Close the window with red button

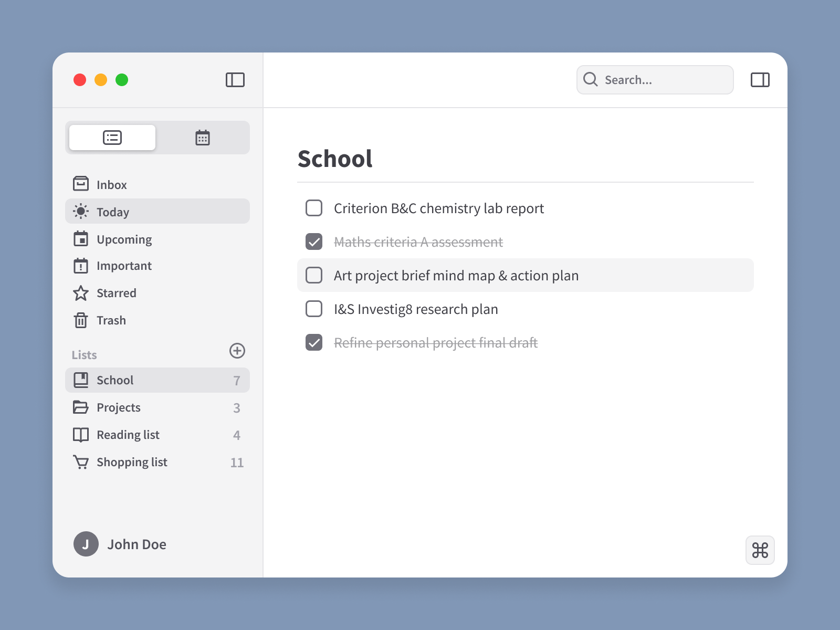point(80,80)
